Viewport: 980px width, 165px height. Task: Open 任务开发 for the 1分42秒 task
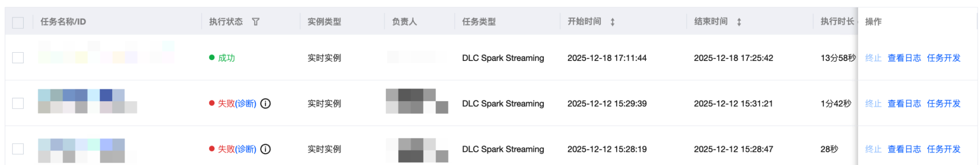943,104
